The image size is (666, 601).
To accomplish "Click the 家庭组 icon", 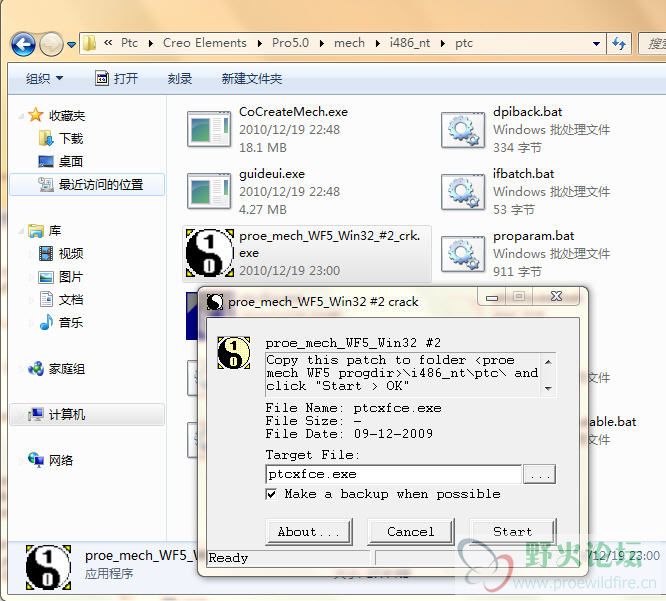I will pos(36,369).
